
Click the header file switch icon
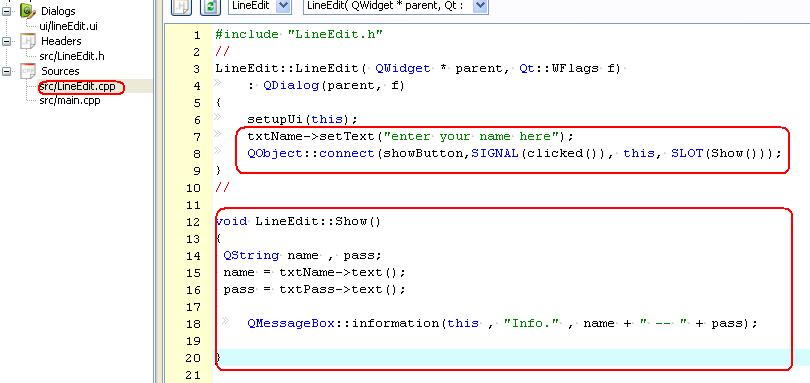coord(181,6)
